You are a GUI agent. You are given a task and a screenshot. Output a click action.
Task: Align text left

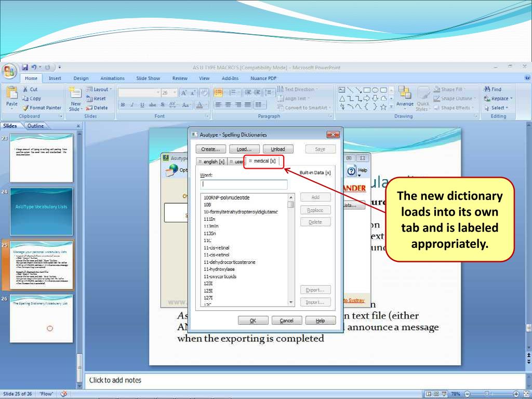219,105
